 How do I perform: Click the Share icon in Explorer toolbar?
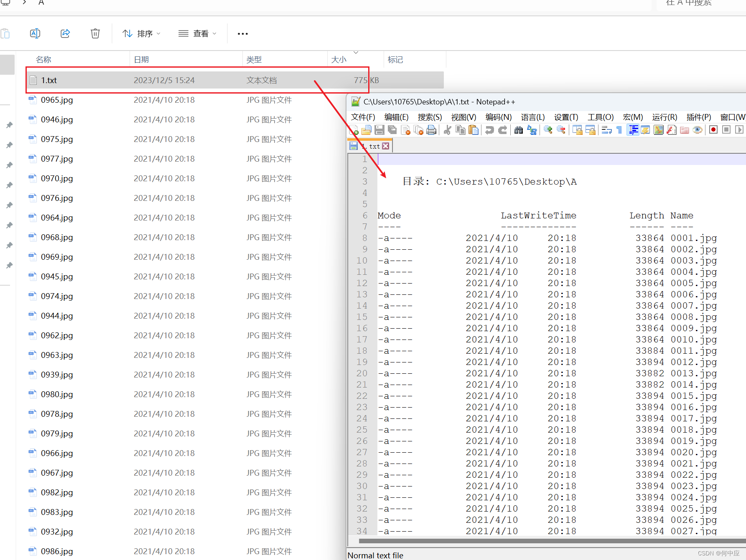(65, 33)
